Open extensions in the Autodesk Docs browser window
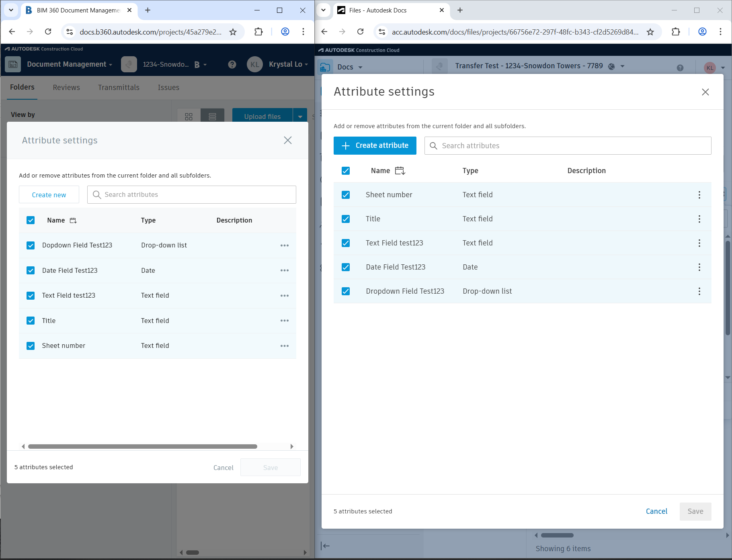This screenshot has height=560, width=732. click(676, 32)
